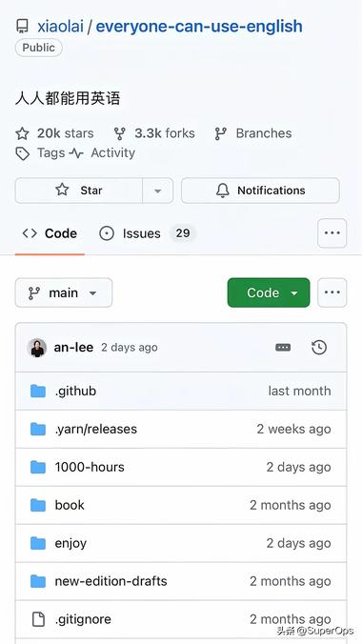This screenshot has width=362, height=644.
Task: Click the folder icon for new-edition-drafts
Action: click(x=38, y=581)
